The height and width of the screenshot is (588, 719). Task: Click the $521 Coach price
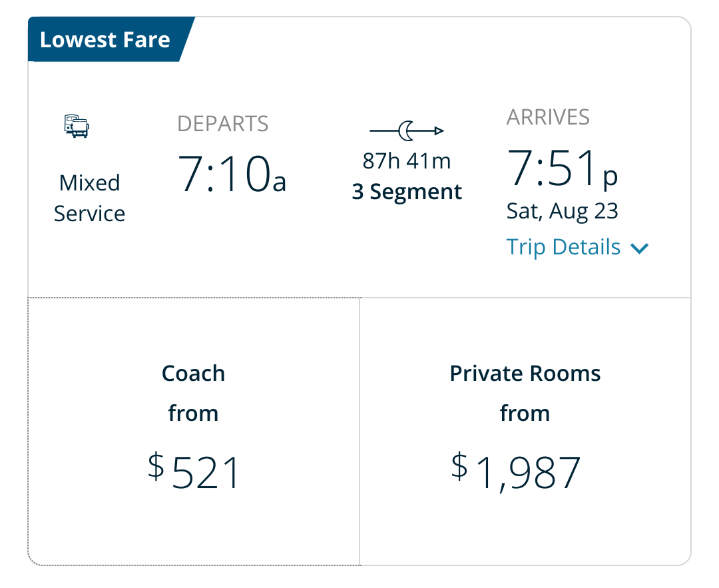pyautogui.click(x=205, y=473)
